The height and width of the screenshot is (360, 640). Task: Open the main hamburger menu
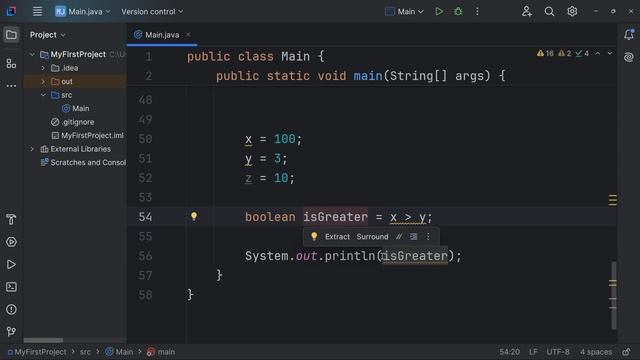pos(37,11)
